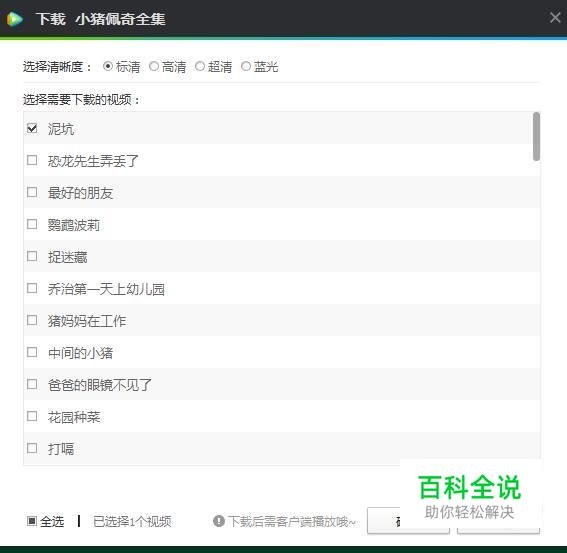Select 高清 quality radio button

154,66
